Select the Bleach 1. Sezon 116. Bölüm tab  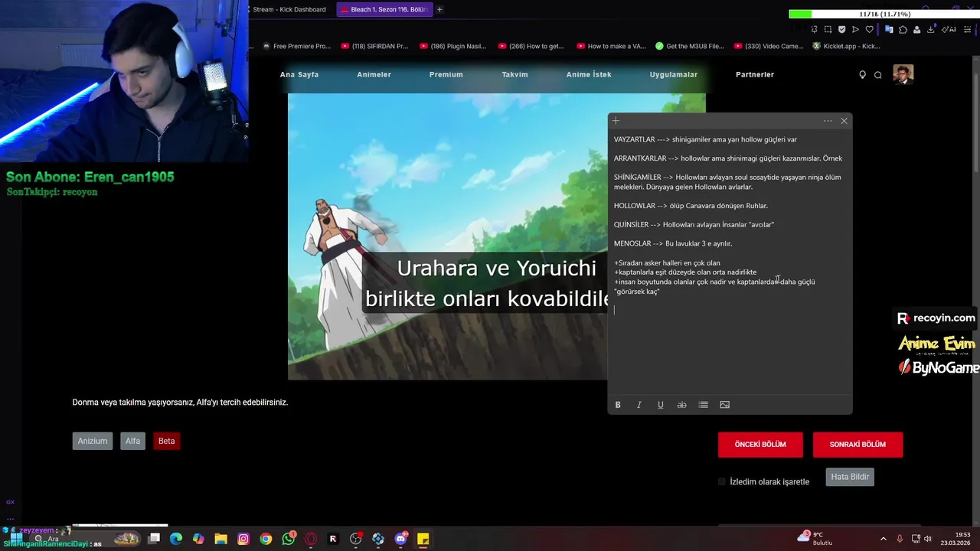(x=383, y=9)
